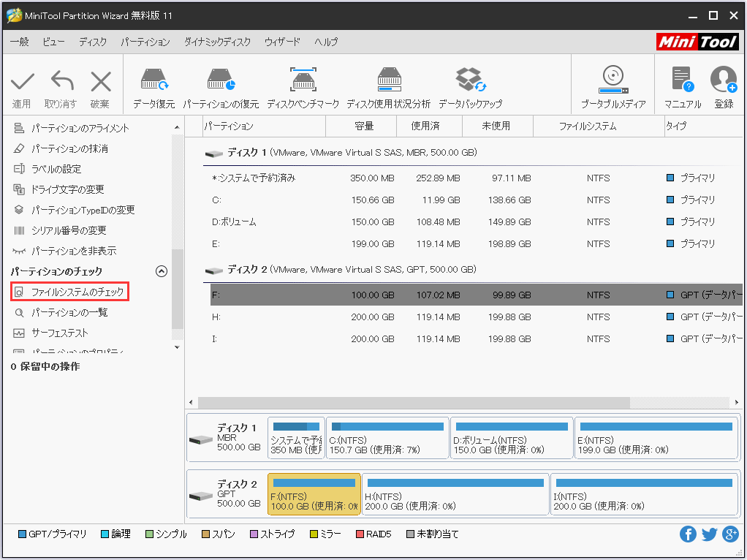This screenshot has width=747, height=560.
Task: Click the Register (登録) user icon
Action: point(724,79)
